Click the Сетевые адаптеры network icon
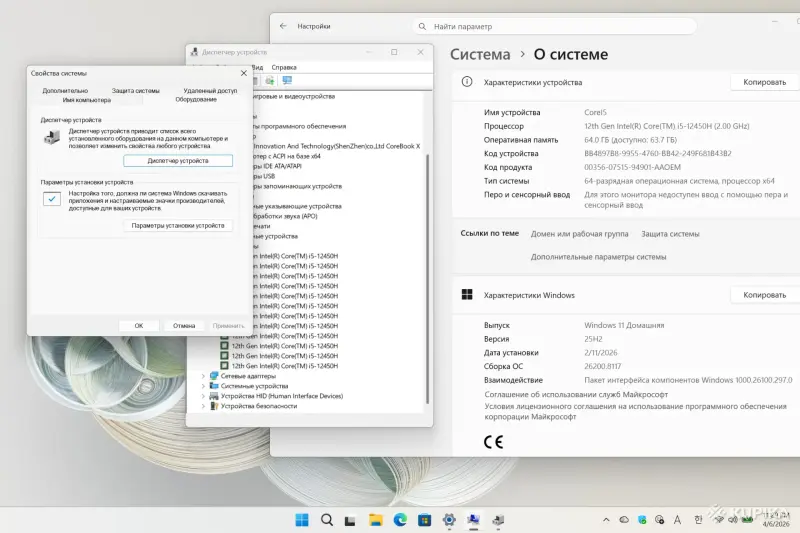 [x=214, y=376]
